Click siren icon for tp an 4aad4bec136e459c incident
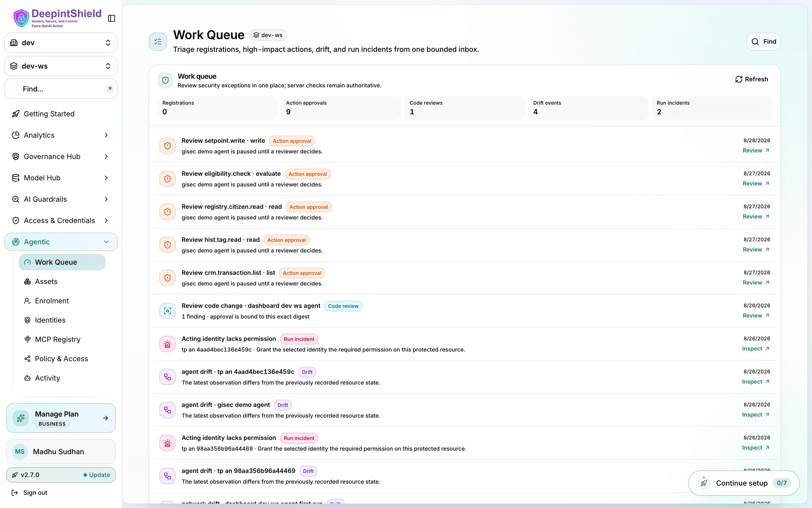Viewport: 812px width, 508px height. click(167, 344)
